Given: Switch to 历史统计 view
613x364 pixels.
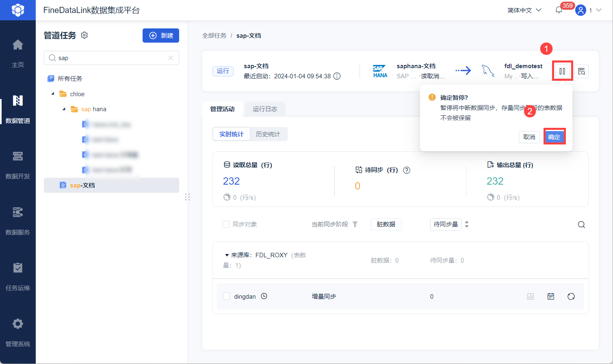Looking at the screenshot, I should tap(268, 134).
